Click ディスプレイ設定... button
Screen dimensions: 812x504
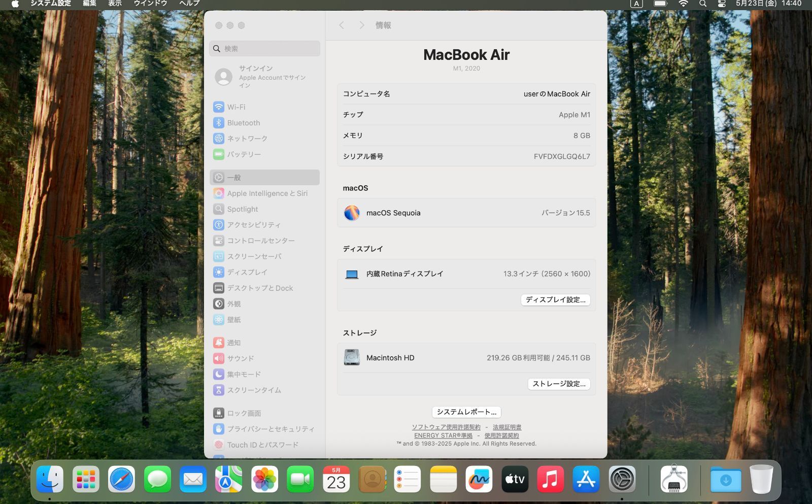[x=555, y=300]
